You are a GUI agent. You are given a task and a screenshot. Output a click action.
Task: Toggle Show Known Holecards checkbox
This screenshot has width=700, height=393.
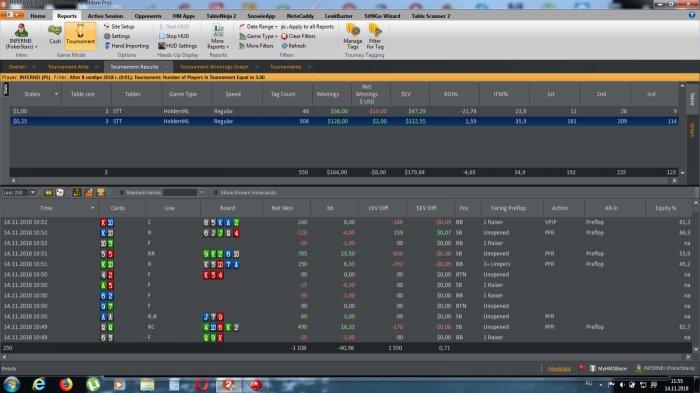point(216,192)
